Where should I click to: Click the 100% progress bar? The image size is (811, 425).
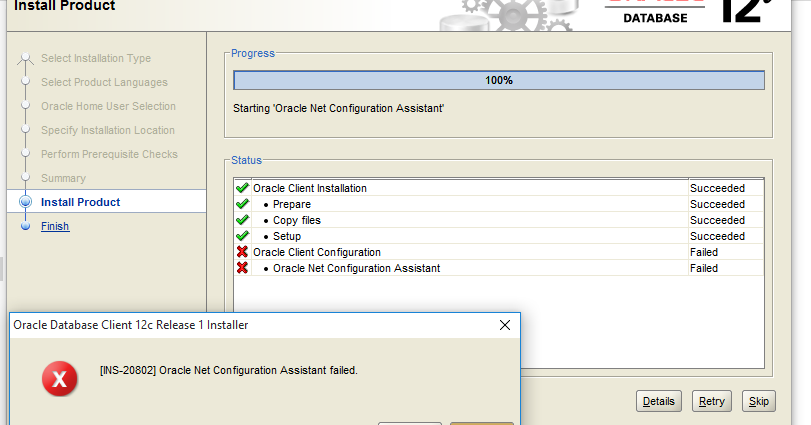coord(499,80)
